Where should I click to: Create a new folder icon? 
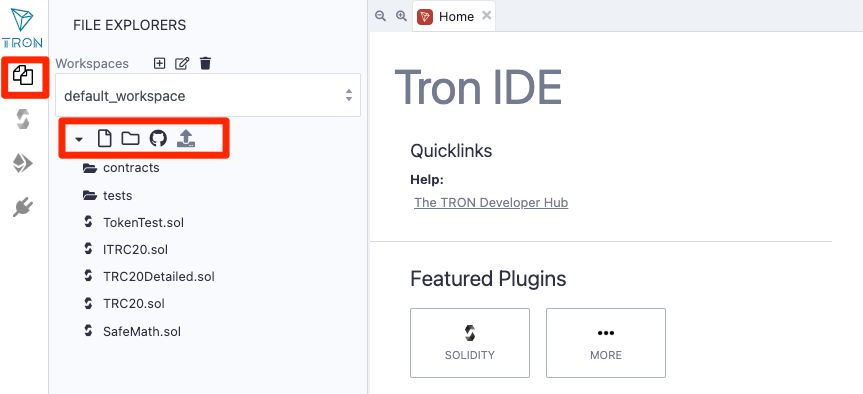[130, 139]
